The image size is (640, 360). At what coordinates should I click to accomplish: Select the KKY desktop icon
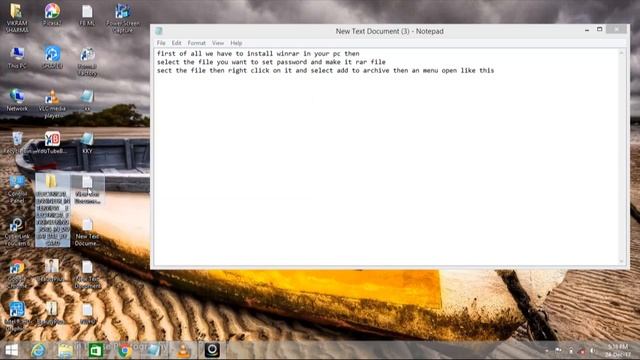87,143
